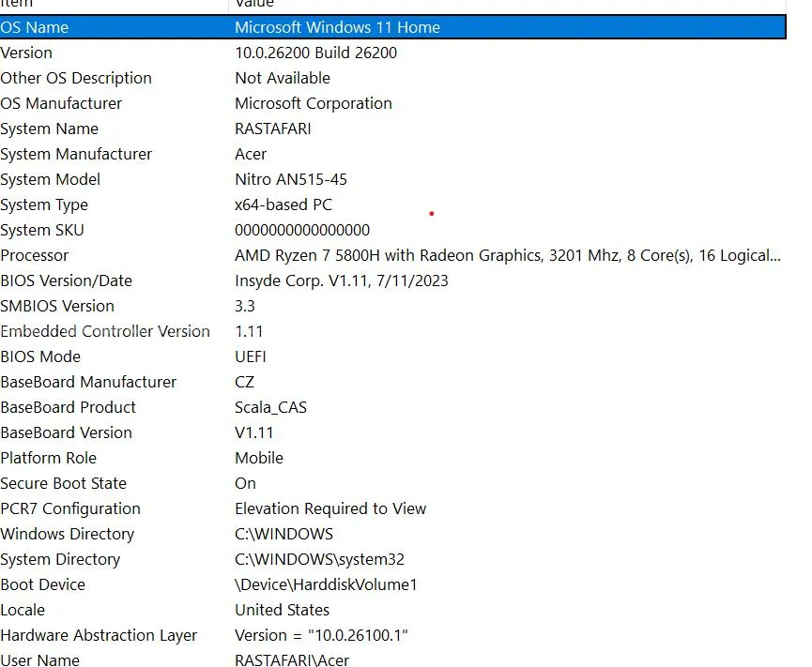The height and width of the screenshot is (667, 812).
Task: Click the Processor row
Action: point(35,255)
